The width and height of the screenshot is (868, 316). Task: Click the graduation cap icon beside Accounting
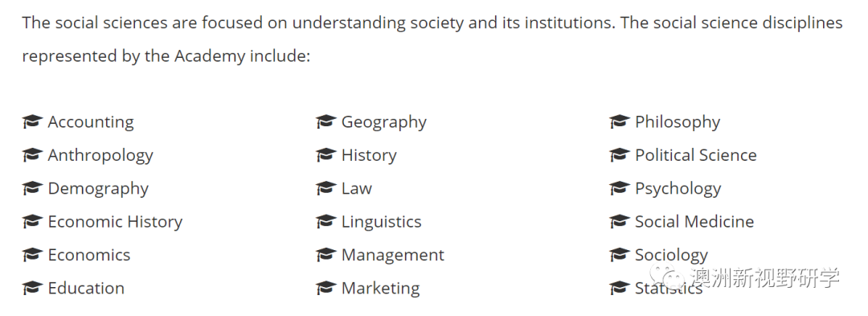[x=32, y=121]
